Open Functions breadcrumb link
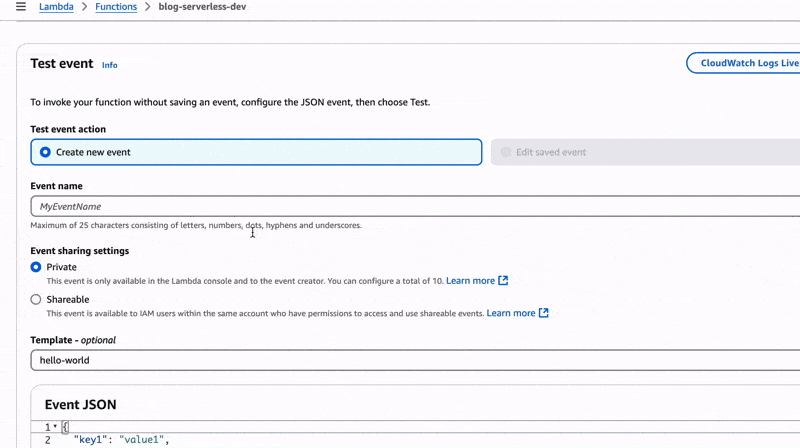Screen dimensions: 800x448 (x=116, y=7)
